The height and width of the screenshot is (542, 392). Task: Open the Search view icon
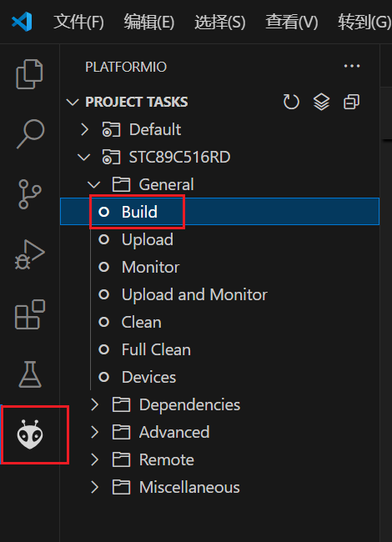point(30,133)
